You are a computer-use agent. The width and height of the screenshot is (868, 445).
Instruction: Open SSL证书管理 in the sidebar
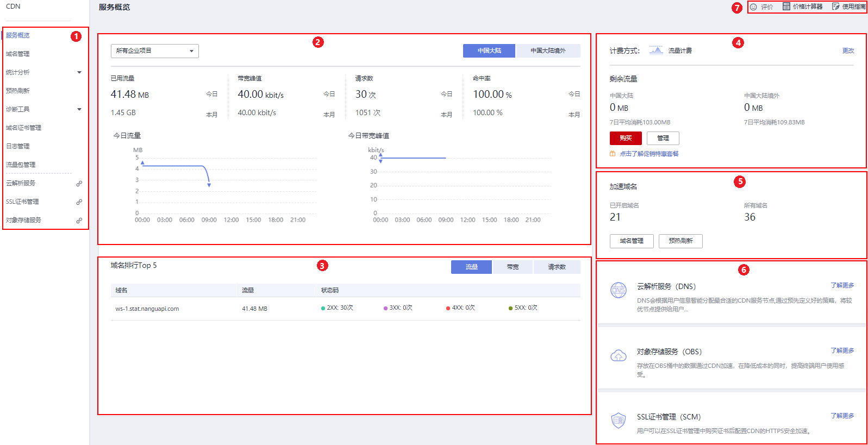click(22, 202)
